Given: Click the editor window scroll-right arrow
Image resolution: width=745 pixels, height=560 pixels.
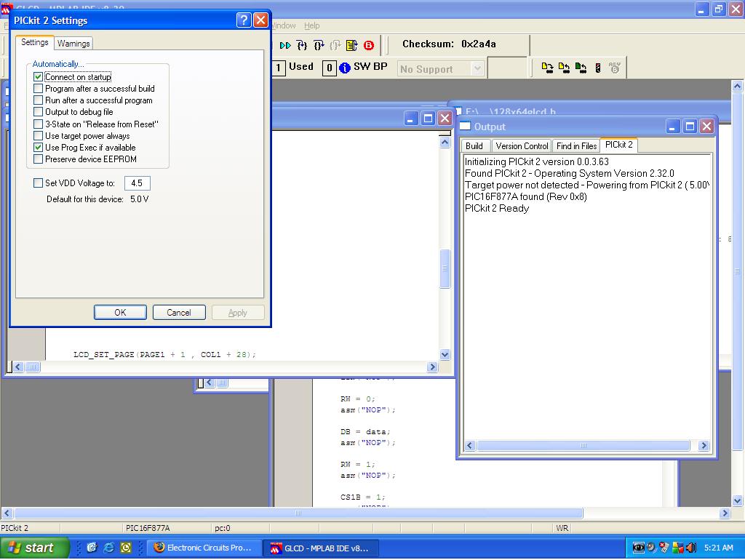Looking at the screenshot, I should (432, 367).
